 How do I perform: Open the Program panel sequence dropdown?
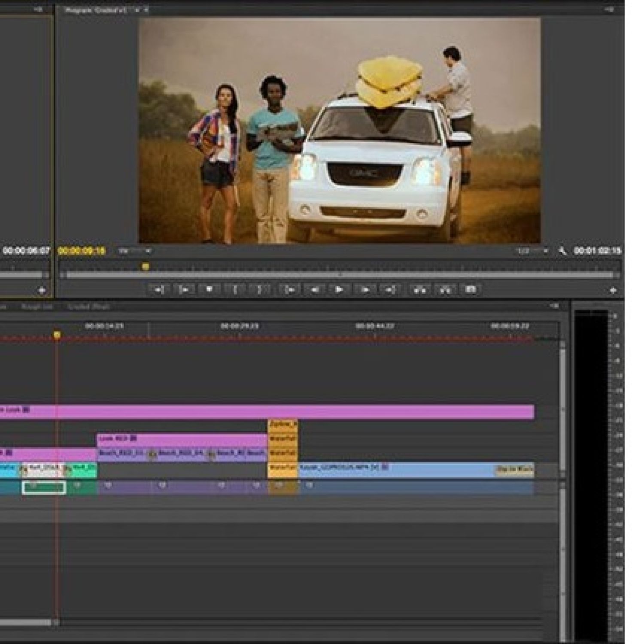(x=137, y=9)
